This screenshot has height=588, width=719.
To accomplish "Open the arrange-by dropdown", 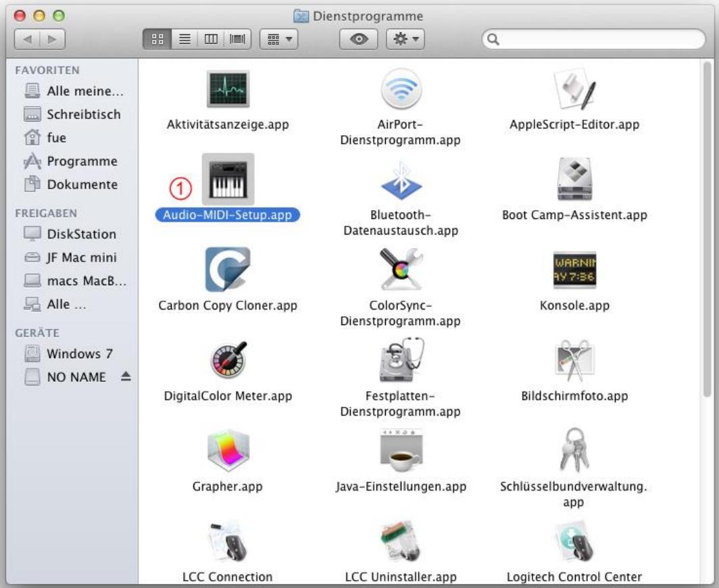I will [279, 39].
